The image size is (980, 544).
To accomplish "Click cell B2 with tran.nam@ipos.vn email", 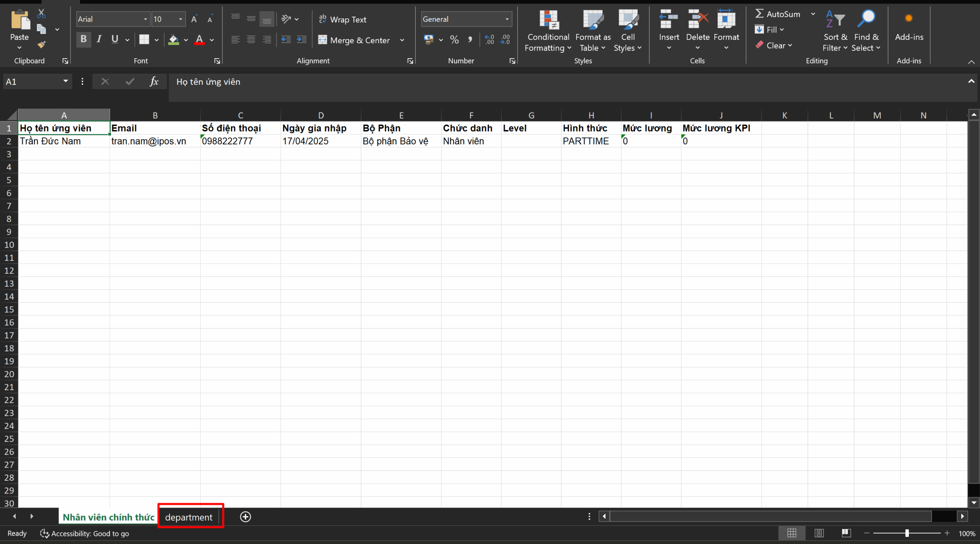I will [155, 141].
